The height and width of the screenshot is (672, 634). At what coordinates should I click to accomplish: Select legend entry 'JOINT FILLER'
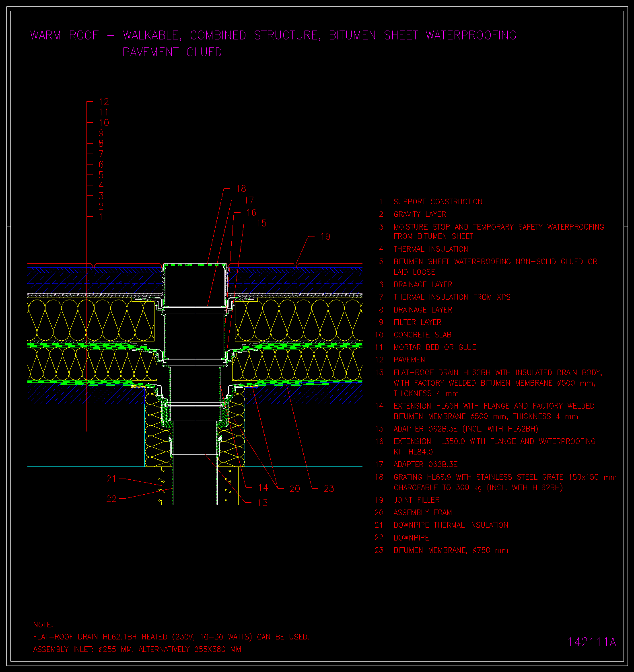416,500
